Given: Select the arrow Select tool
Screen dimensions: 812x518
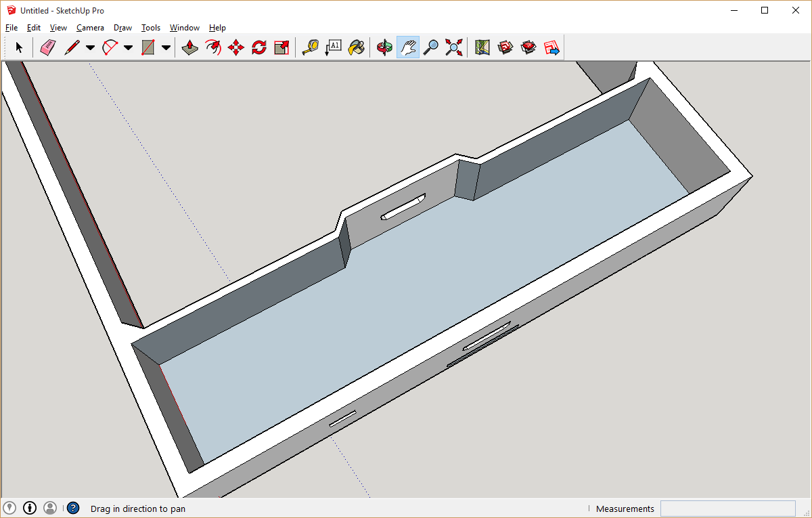Looking at the screenshot, I should coord(19,47).
